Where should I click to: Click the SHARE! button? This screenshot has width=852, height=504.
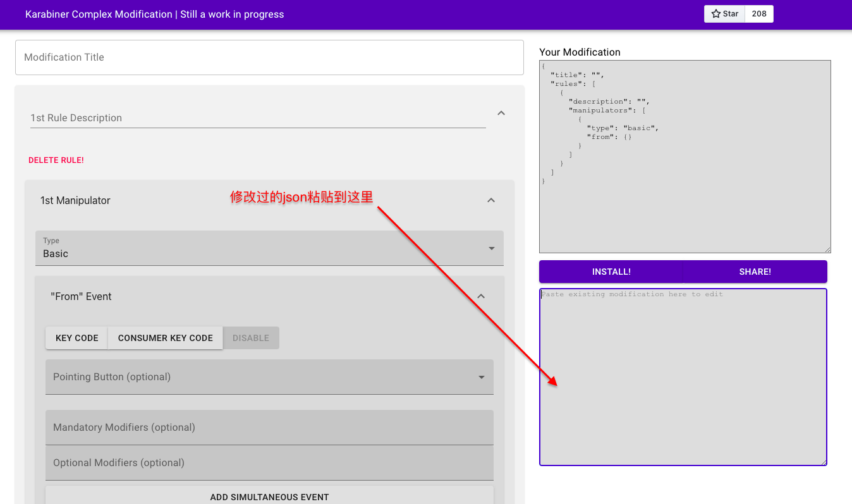tap(755, 272)
